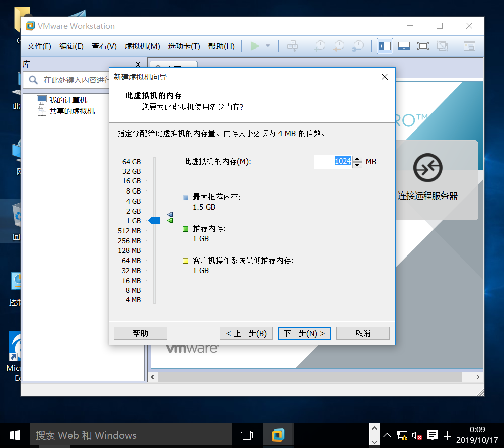Open the Windows Start menu
This screenshot has height=448, width=504.
(x=15, y=435)
